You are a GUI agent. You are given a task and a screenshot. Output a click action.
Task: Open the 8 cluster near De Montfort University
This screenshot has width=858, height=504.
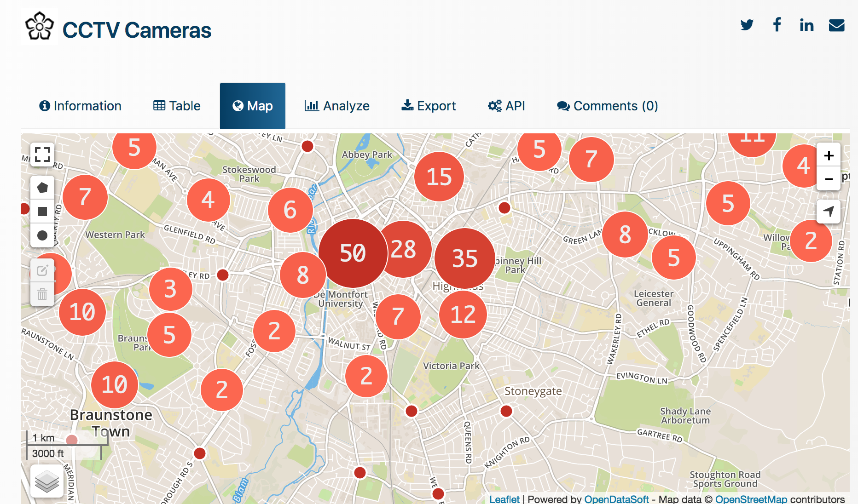click(303, 275)
